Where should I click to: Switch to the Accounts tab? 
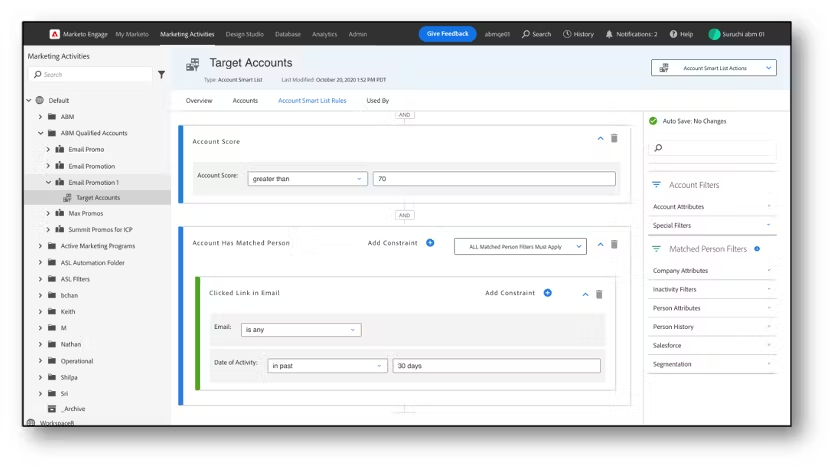pyautogui.click(x=245, y=100)
